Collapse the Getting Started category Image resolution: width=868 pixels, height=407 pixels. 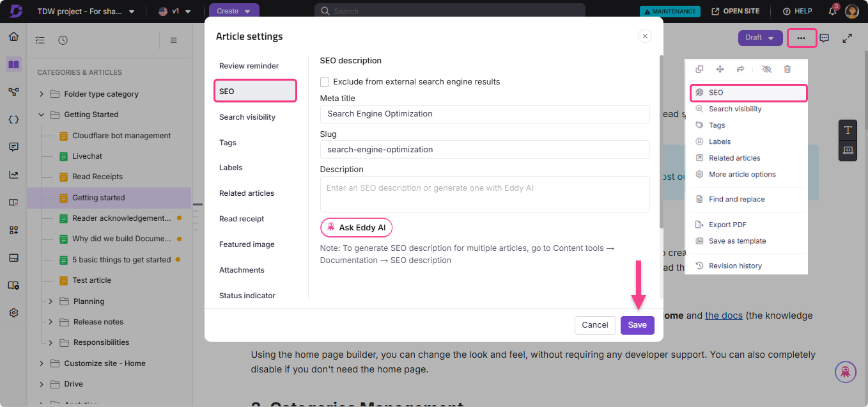(x=41, y=114)
